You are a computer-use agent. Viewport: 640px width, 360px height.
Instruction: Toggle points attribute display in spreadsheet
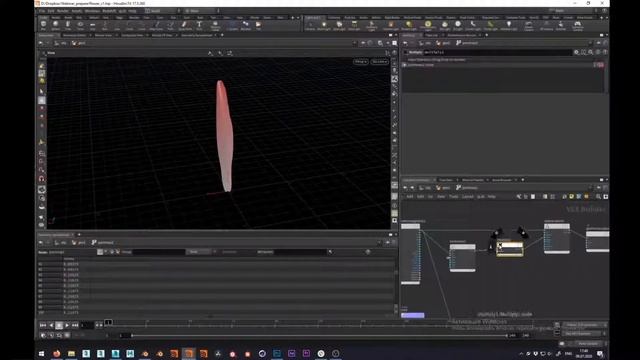(100, 252)
